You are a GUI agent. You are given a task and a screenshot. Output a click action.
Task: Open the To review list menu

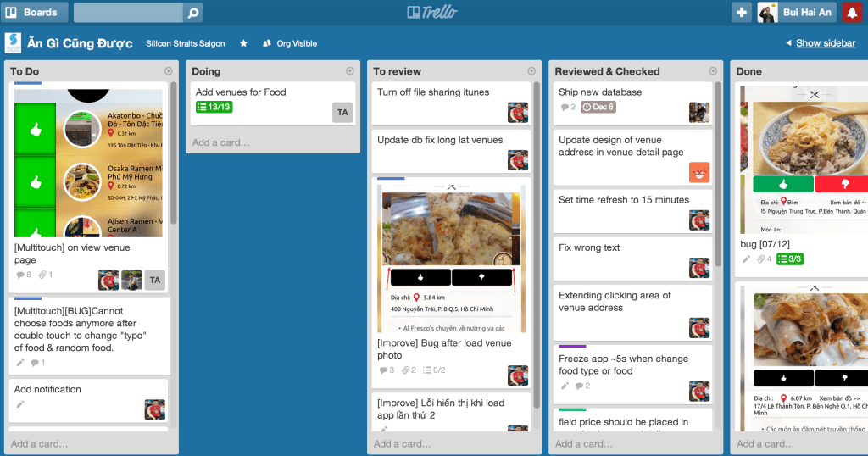coord(531,71)
